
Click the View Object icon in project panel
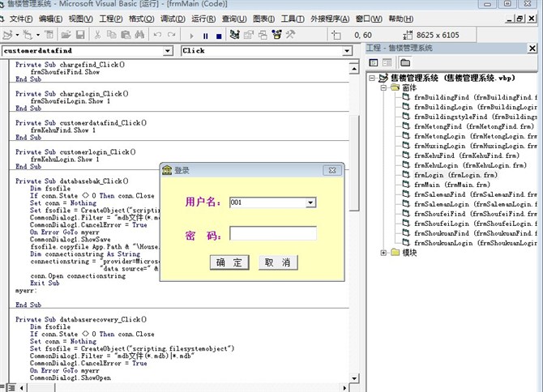point(387,62)
